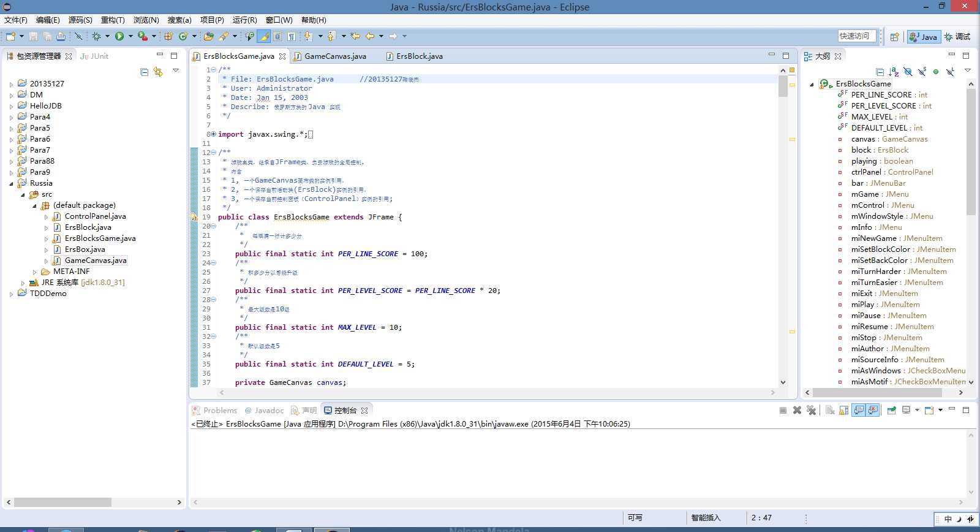Click Remove Launch X icon in console
980x532 pixels.
click(x=797, y=411)
